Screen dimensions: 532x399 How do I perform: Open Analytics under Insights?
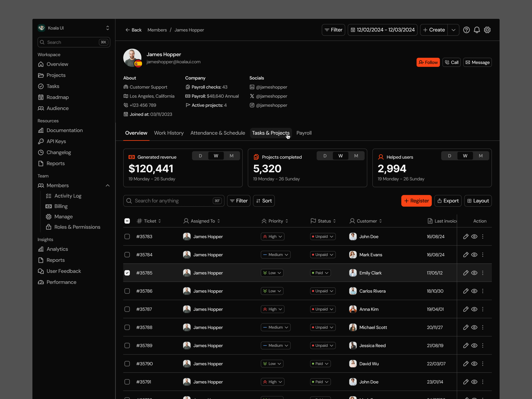(x=57, y=249)
